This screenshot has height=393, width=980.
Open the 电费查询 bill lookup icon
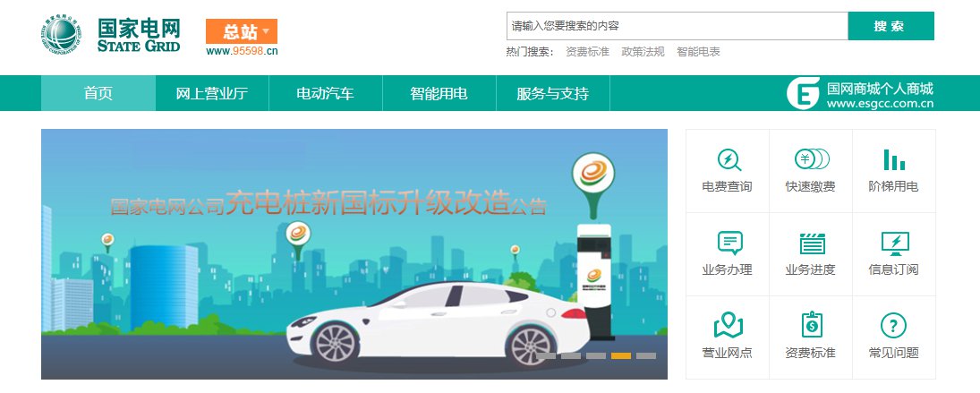[x=729, y=160]
